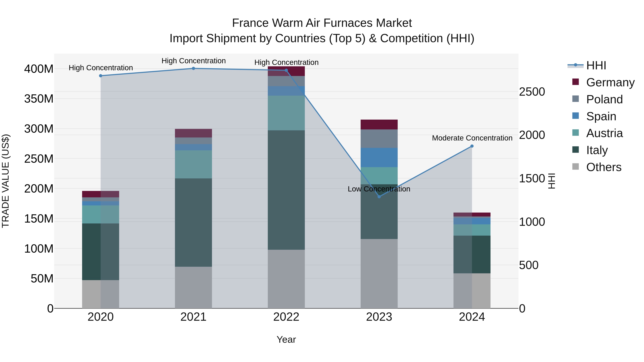
Task: Click the Year axis title
Action: click(x=286, y=339)
